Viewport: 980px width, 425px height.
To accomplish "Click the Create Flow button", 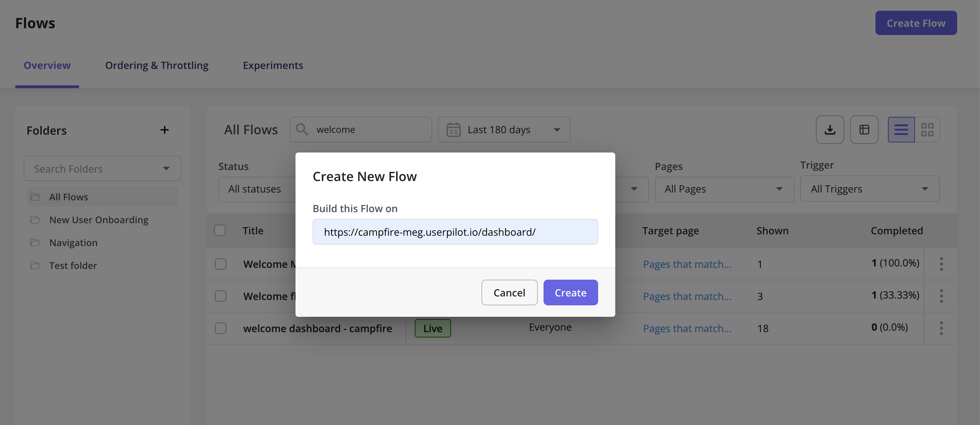I will tap(916, 23).
